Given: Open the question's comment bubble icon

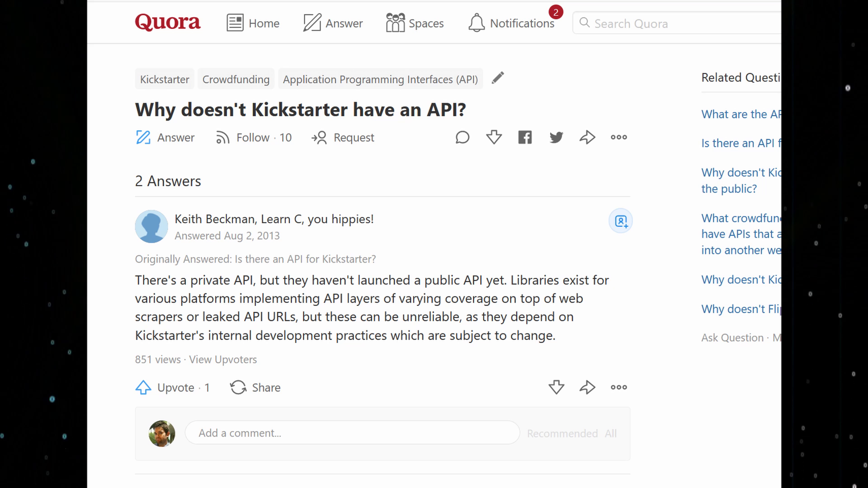Looking at the screenshot, I should [x=462, y=137].
